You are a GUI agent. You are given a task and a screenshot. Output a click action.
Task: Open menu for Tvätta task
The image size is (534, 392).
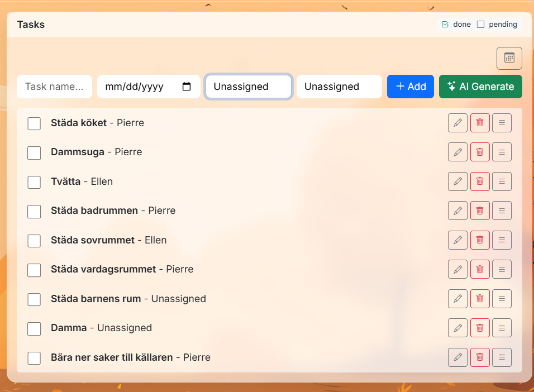click(x=502, y=181)
